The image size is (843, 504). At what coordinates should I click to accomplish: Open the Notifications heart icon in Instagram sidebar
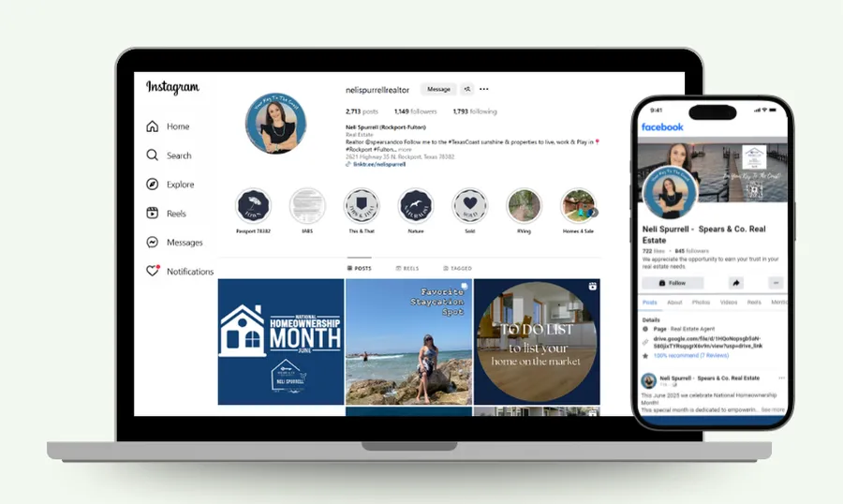pyautogui.click(x=153, y=271)
